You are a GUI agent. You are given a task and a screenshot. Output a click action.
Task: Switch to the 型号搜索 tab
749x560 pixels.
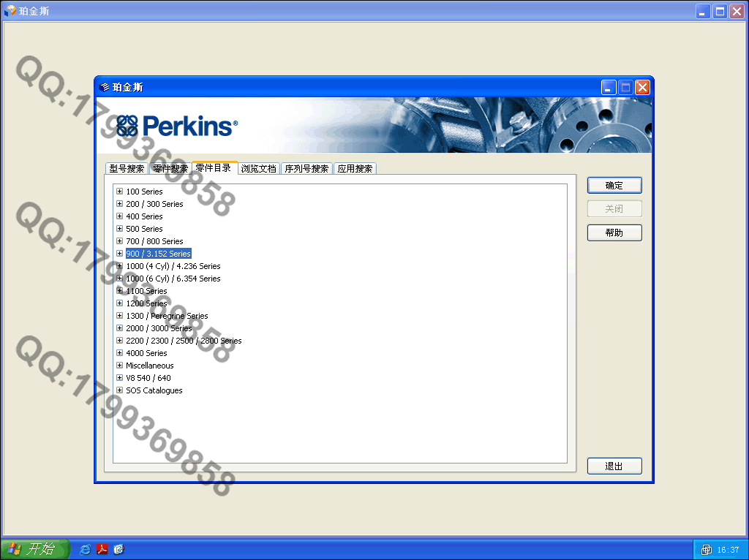127,169
